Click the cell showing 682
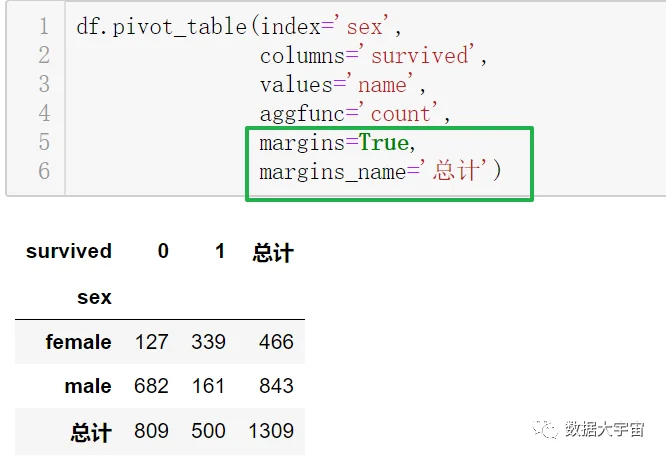 coord(151,386)
